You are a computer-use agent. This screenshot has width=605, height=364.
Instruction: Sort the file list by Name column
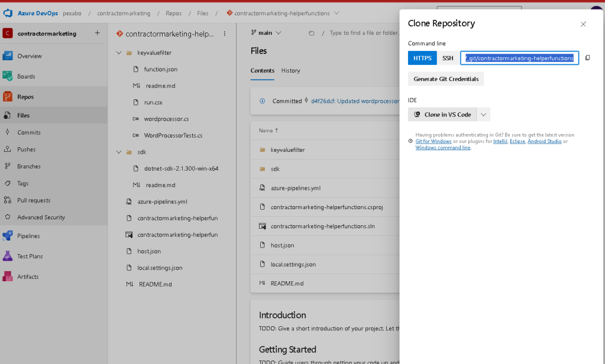pyautogui.click(x=268, y=131)
